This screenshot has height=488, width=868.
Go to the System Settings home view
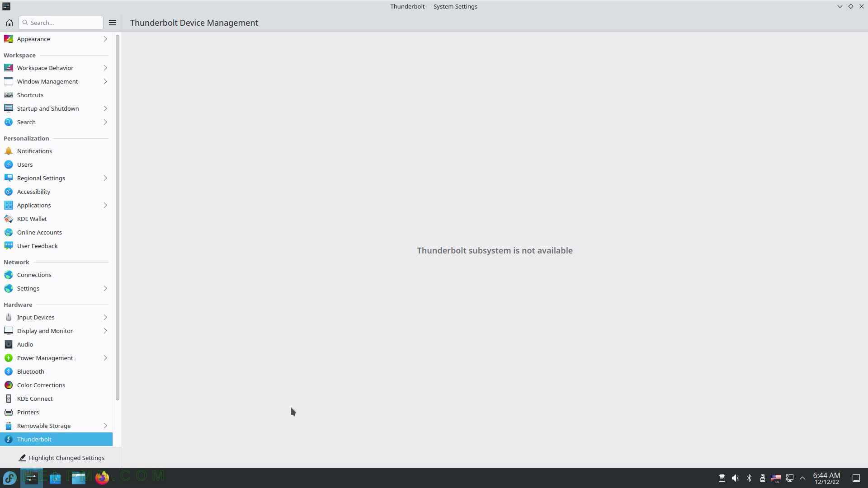coord(9,23)
